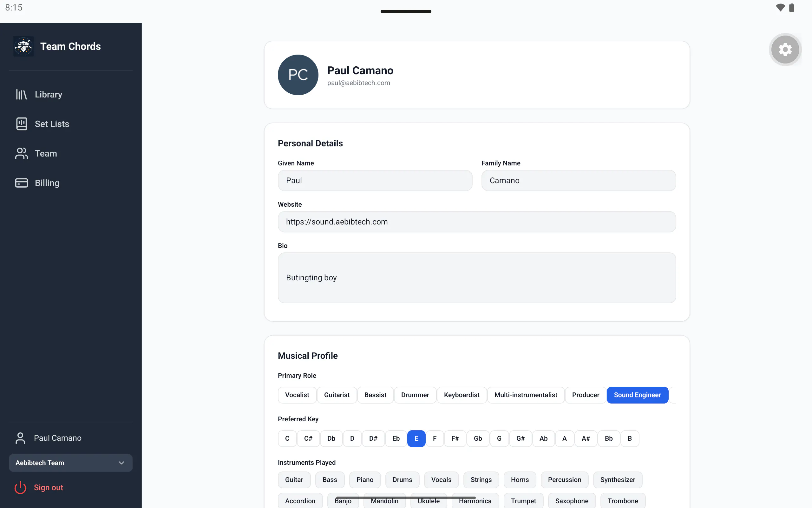Toggle the Piano instrument chip
The height and width of the screenshot is (508, 812).
click(365, 480)
